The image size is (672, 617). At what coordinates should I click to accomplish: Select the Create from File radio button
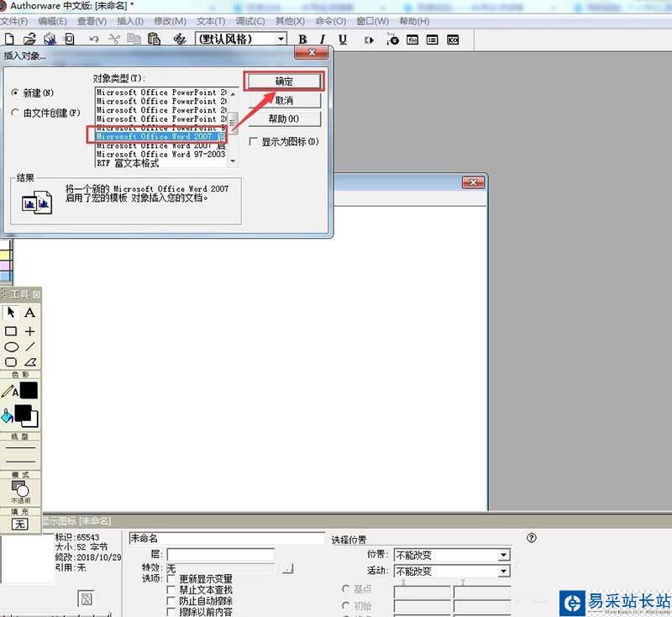point(15,113)
